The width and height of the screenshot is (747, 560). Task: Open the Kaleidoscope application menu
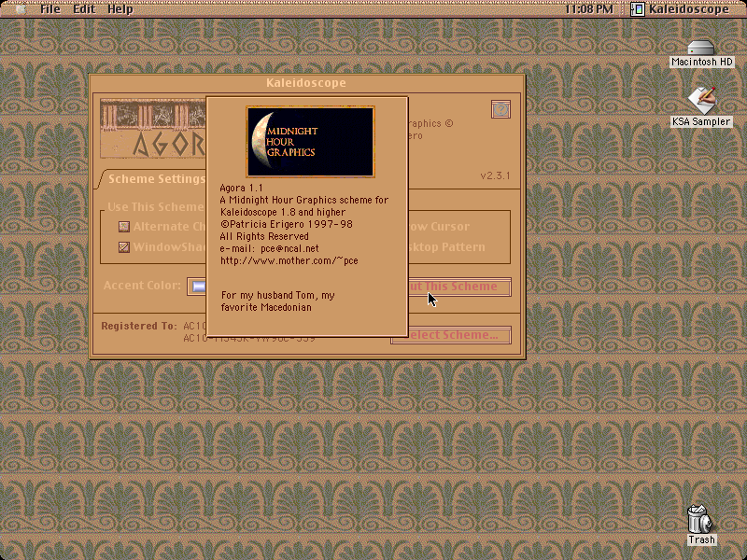coord(681,9)
